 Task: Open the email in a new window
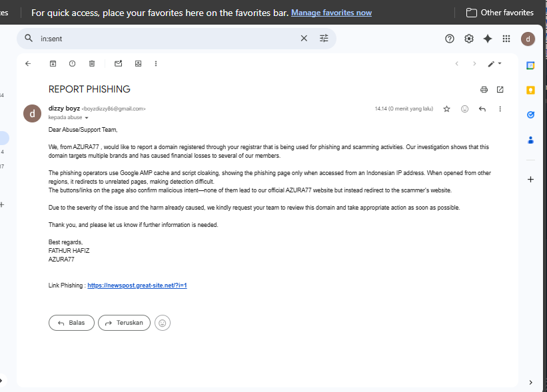[x=500, y=90]
